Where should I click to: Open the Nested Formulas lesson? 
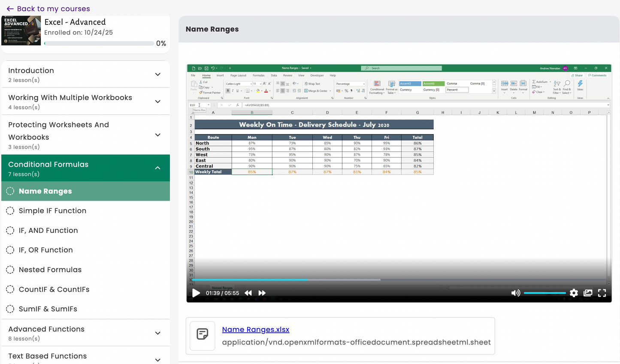coord(50,270)
